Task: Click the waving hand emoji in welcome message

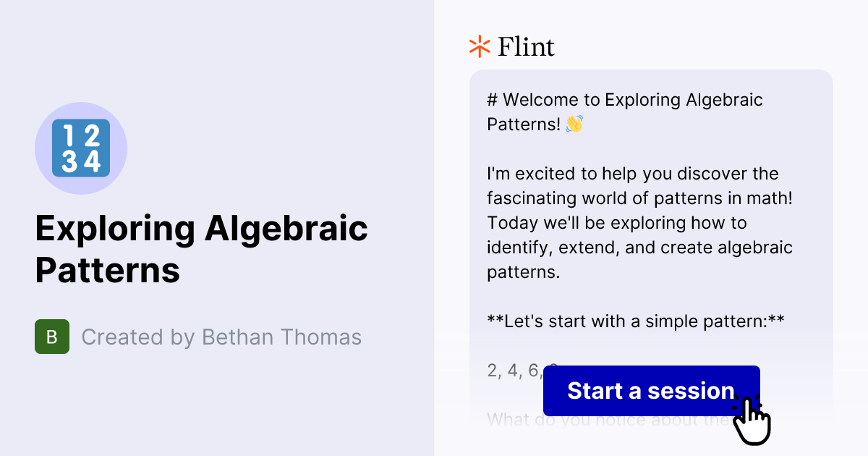Action: pos(571,124)
